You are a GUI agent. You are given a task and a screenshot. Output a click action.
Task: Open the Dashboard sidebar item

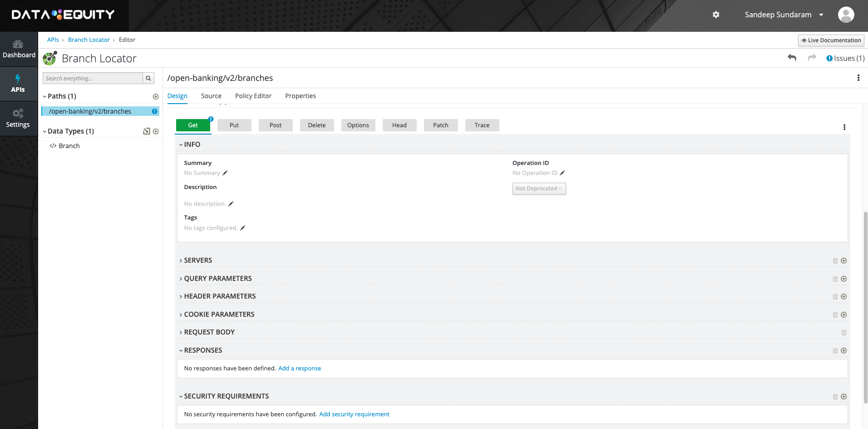[19, 49]
